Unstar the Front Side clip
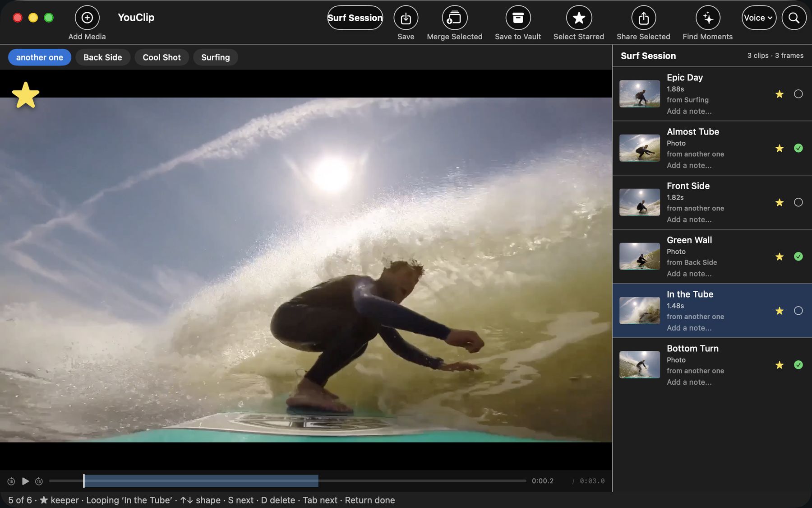The height and width of the screenshot is (508, 812). pos(779,202)
